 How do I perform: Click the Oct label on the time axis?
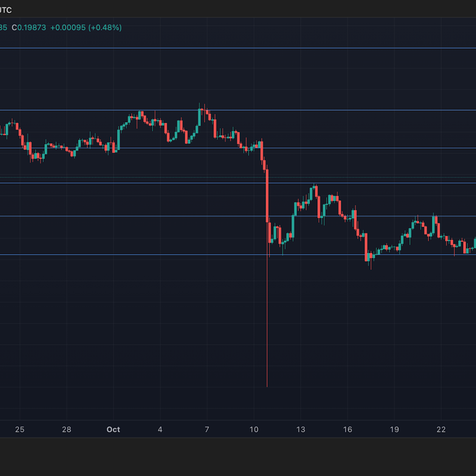click(x=113, y=429)
